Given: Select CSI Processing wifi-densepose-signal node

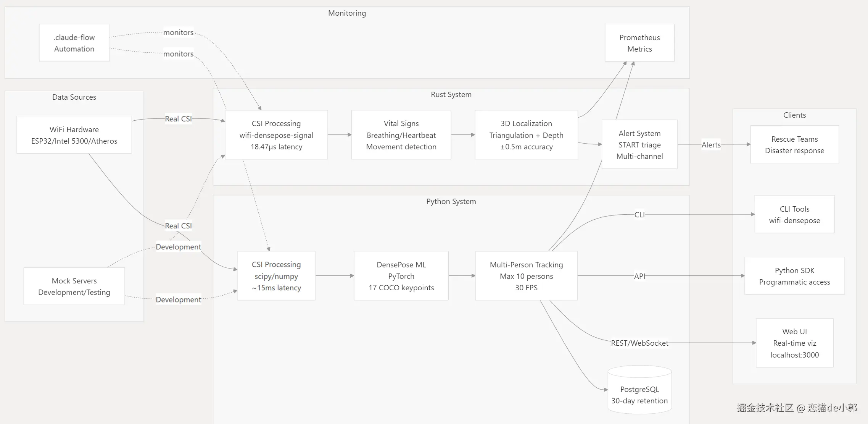Looking at the screenshot, I should point(276,135).
